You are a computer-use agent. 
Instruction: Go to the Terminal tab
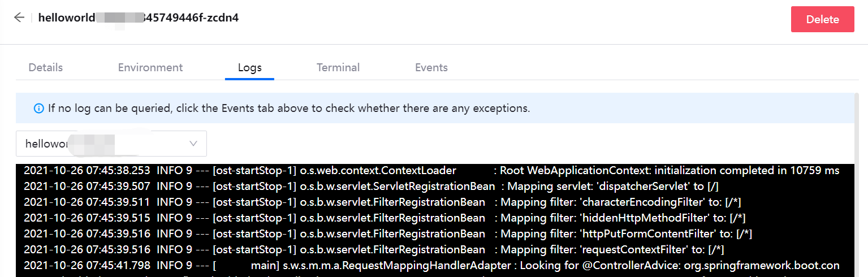338,68
